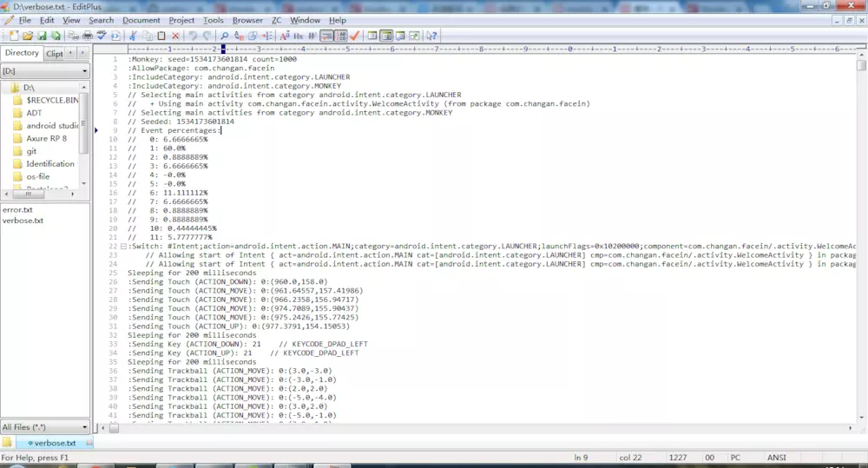
Task: Open the Help menu
Action: click(337, 20)
